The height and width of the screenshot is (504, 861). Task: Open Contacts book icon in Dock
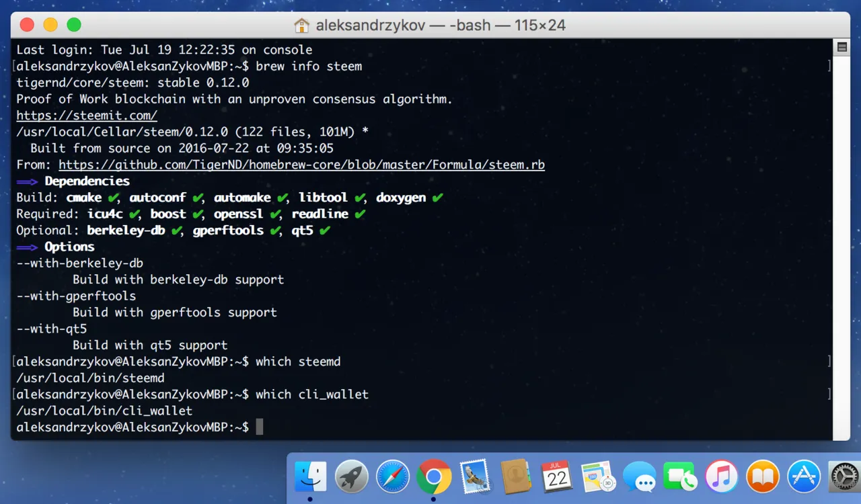point(516,477)
